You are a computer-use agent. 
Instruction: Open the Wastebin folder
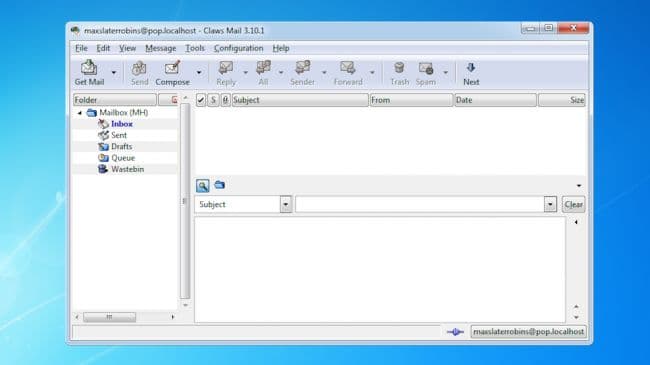pos(127,169)
